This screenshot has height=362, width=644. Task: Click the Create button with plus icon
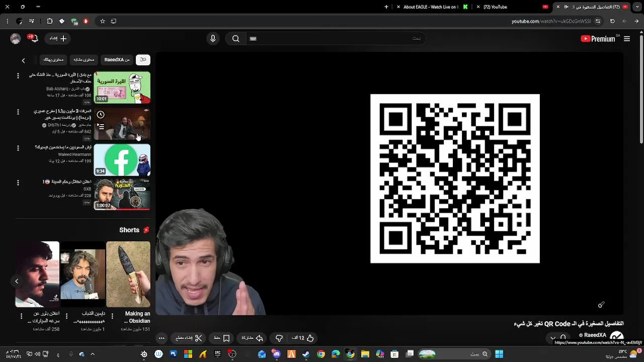(x=58, y=38)
